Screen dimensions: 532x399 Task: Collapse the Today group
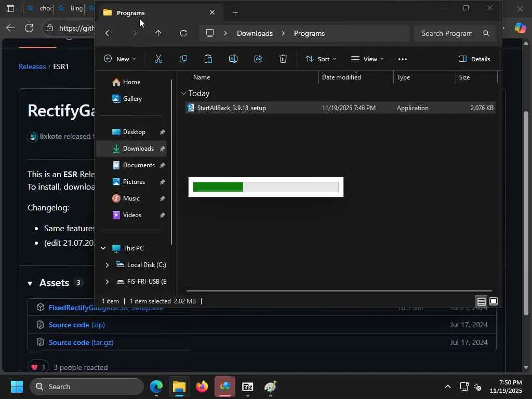click(183, 94)
